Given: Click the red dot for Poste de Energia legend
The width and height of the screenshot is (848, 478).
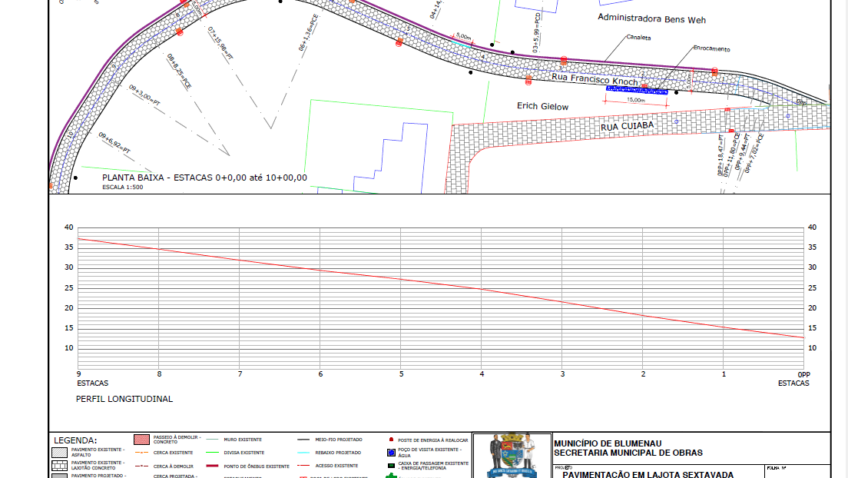Looking at the screenshot, I should pos(390,439).
